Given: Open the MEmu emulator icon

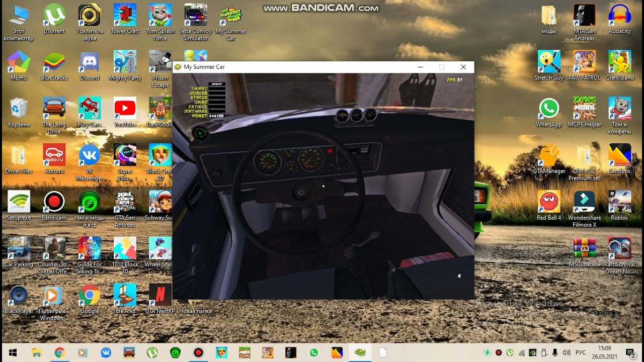Looking at the screenshot, I should [x=19, y=66].
